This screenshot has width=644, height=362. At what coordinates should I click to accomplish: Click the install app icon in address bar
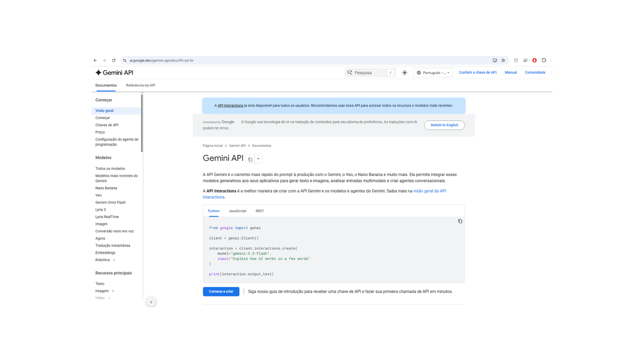point(495,60)
